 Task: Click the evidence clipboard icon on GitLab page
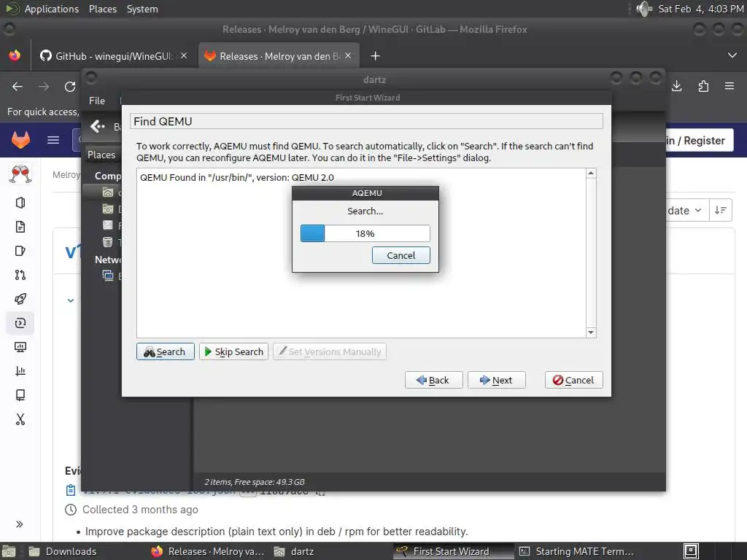point(71,489)
